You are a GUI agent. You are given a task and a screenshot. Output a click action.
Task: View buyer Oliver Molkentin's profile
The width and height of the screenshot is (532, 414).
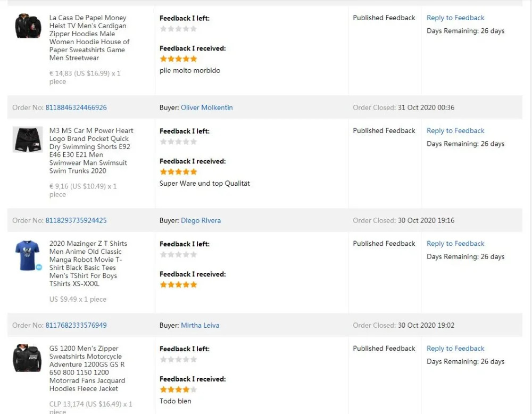pos(207,107)
